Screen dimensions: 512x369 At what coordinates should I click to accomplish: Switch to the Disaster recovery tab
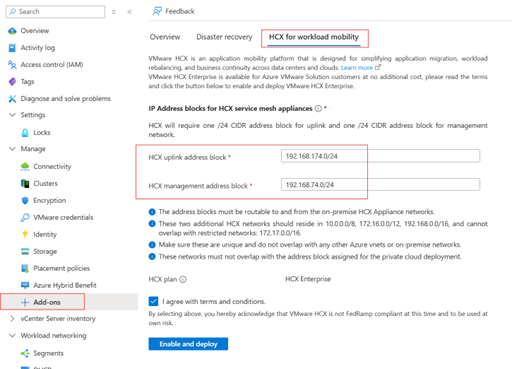[x=224, y=37]
